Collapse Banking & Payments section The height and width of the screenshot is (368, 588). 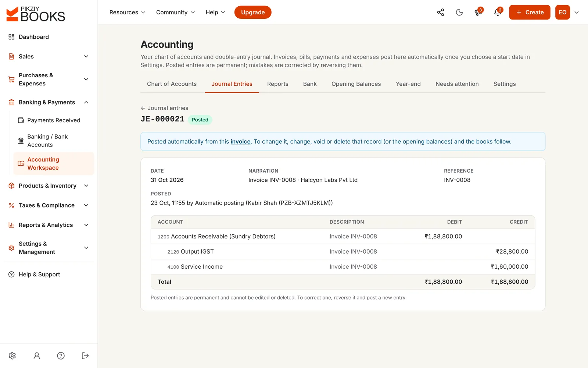[49, 102]
